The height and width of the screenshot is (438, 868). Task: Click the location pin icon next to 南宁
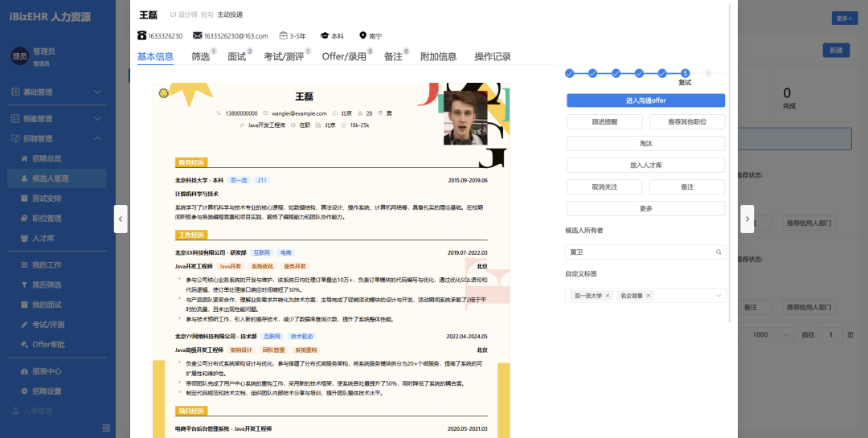[x=362, y=36]
